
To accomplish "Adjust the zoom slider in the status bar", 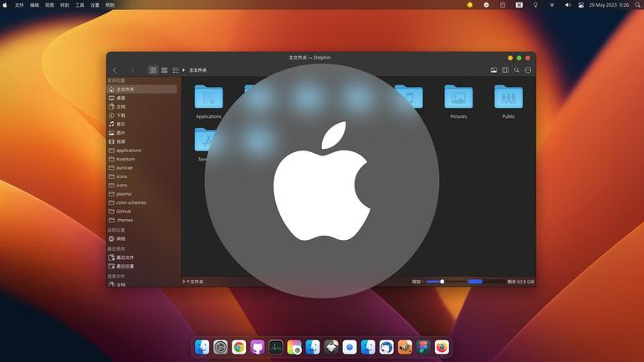I will click(442, 282).
